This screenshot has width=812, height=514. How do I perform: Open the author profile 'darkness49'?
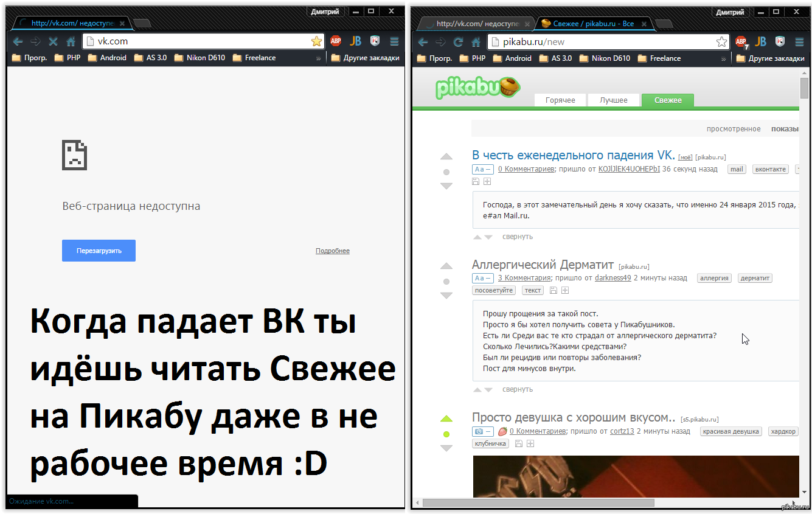point(613,278)
